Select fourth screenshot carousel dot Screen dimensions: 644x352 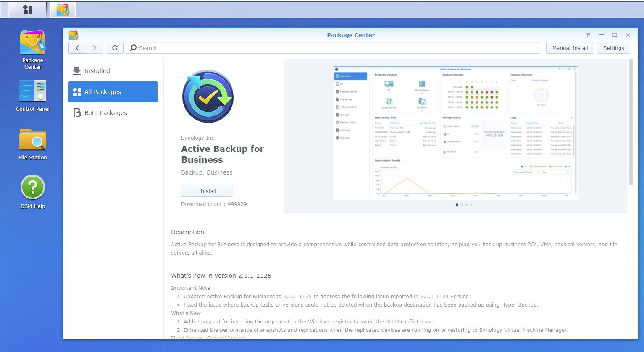click(471, 205)
